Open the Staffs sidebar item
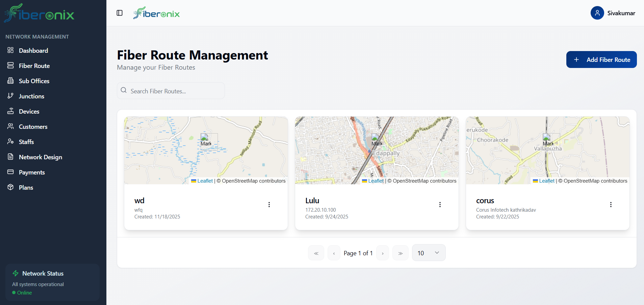Screen dimensions: 644x305 click(26, 142)
